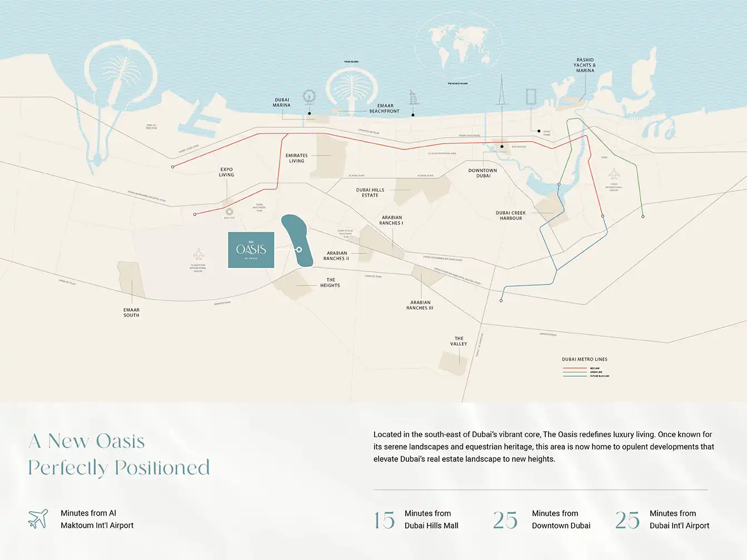Select the white location pin inside Oasis area

coord(299,250)
